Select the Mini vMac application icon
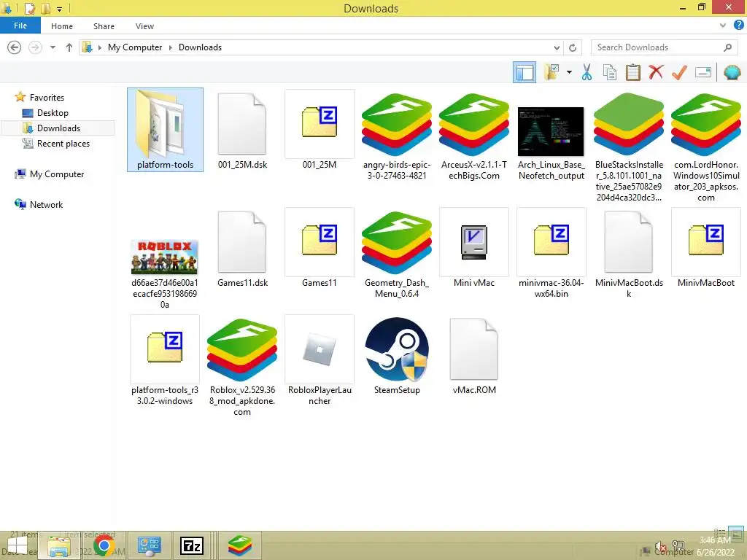 pyautogui.click(x=474, y=242)
